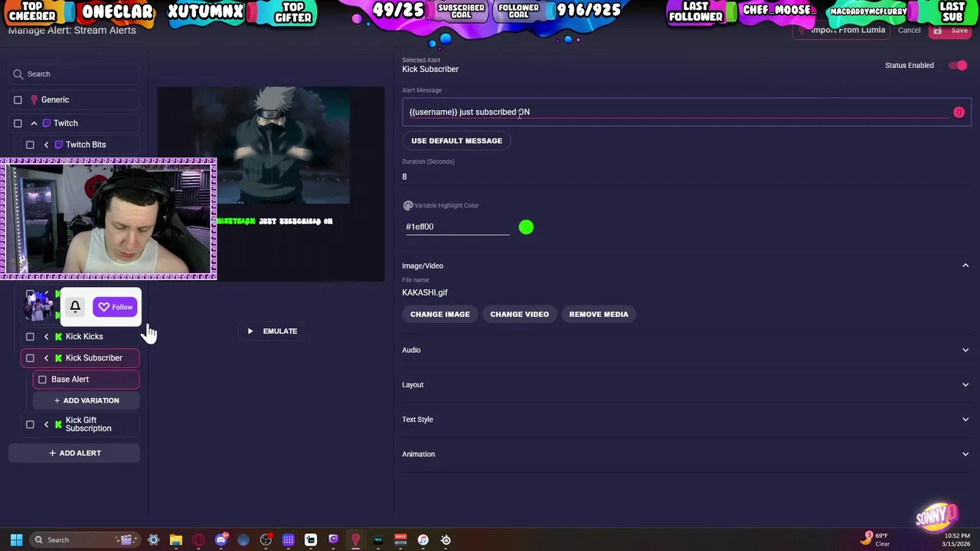Click the location-pin icon next to Generic

click(x=34, y=99)
